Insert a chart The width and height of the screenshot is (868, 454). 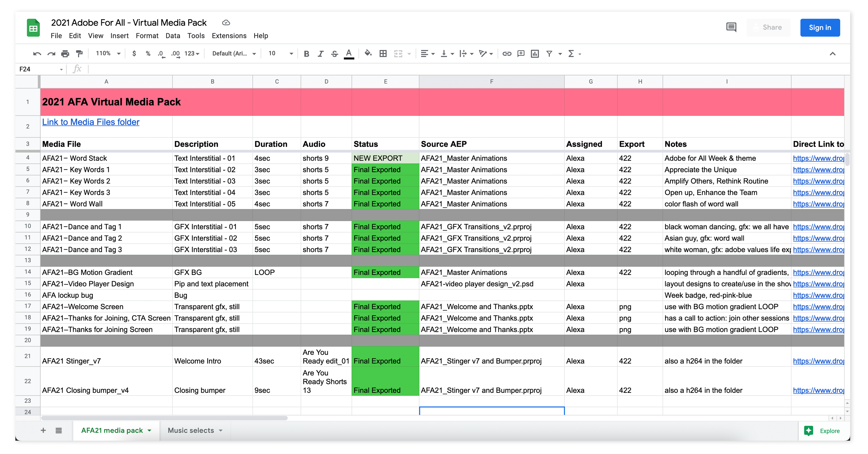click(535, 54)
